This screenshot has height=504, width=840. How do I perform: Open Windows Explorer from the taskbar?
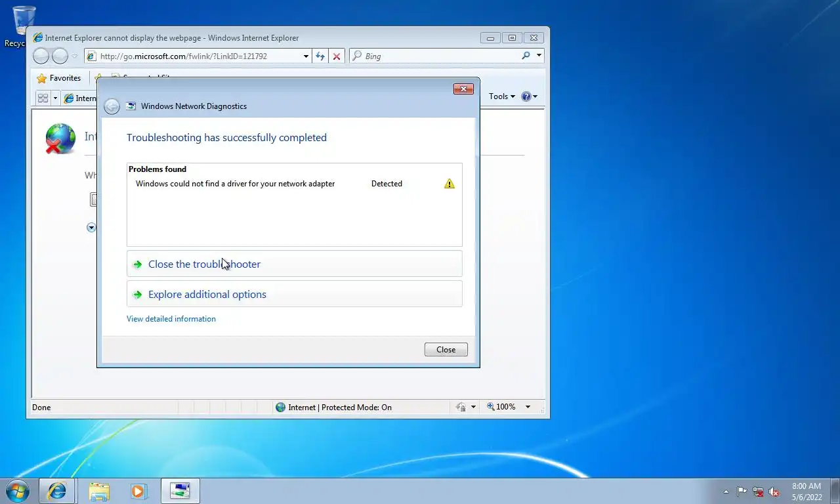(x=99, y=491)
